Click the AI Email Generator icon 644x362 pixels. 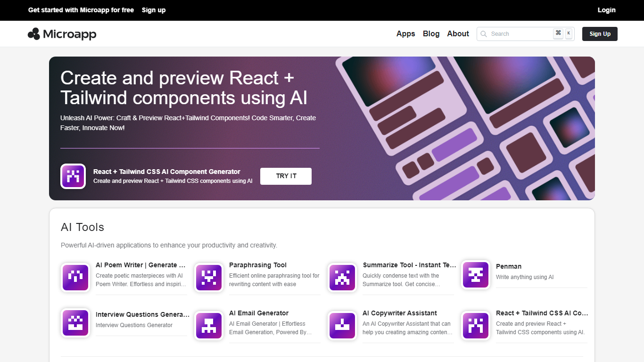pyautogui.click(x=209, y=325)
